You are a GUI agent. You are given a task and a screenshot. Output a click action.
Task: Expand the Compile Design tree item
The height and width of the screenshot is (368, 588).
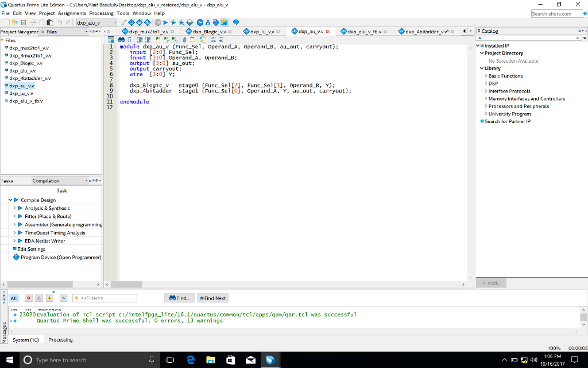click(x=10, y=200)
